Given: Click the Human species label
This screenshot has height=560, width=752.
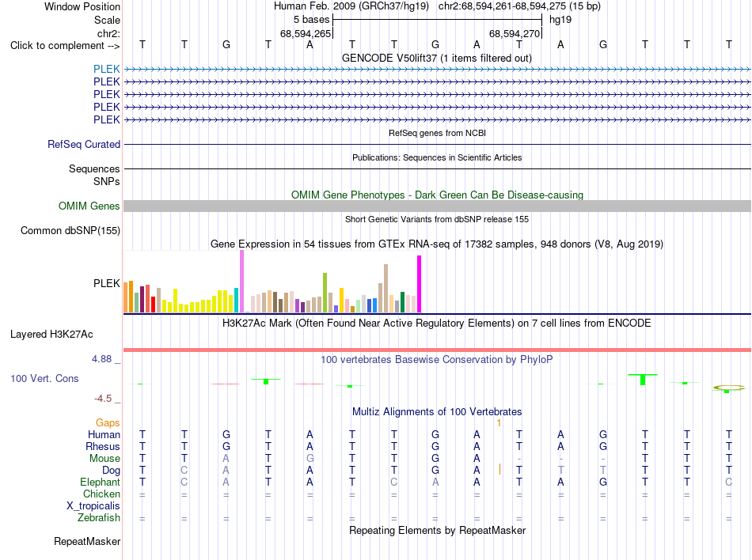Looking at the screenshot, I should coord(104,434).
